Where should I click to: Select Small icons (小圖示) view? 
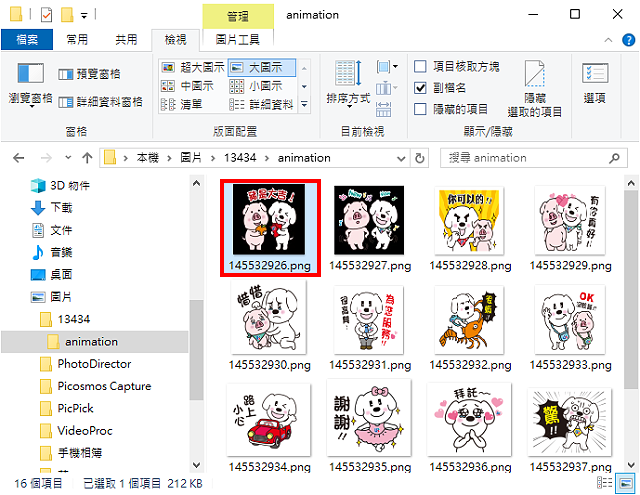256,86
